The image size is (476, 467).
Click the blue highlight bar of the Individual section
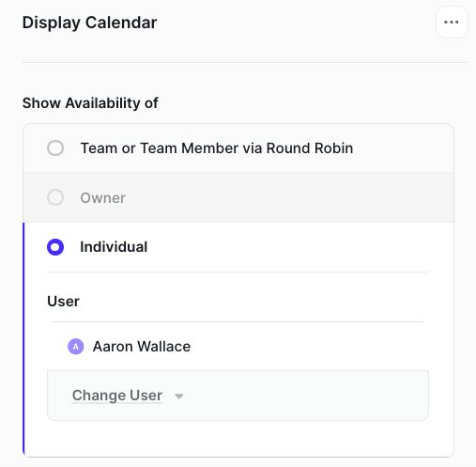coord(23,339)
